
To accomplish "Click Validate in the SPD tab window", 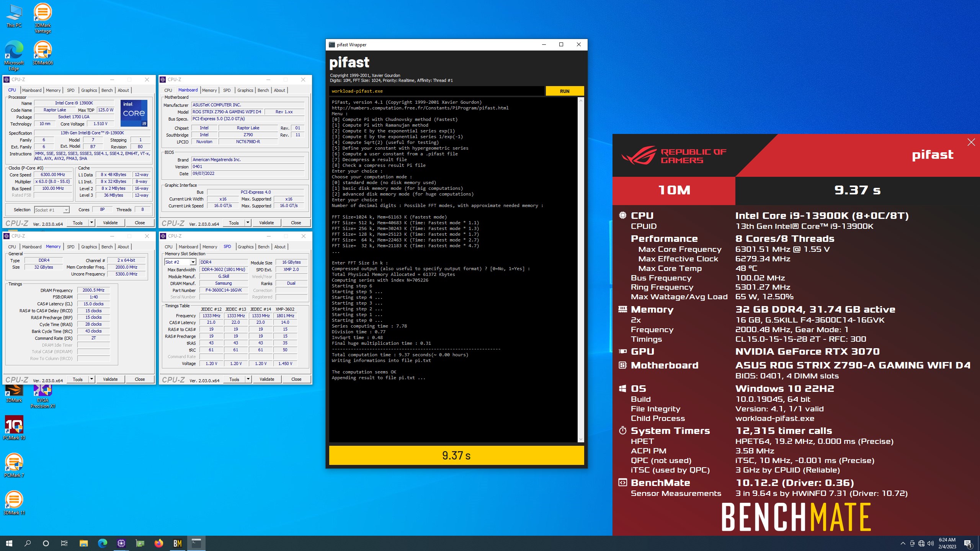I will (267, 379).
